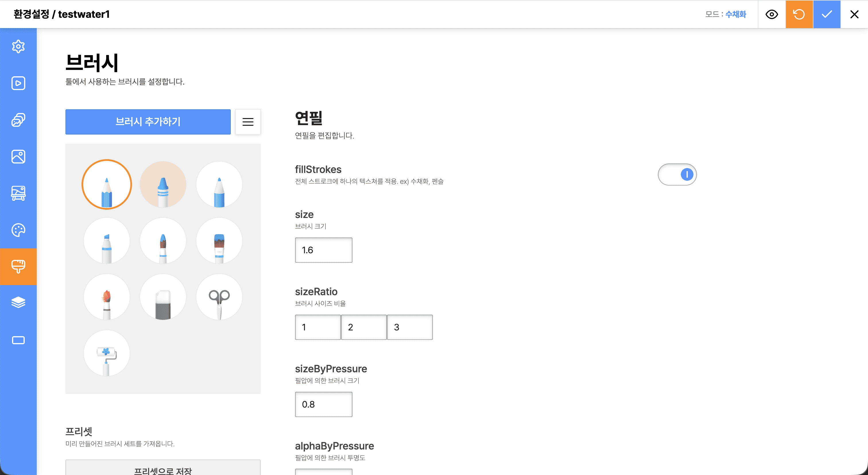Click the sizeByPressure input field

pos(323,404)
